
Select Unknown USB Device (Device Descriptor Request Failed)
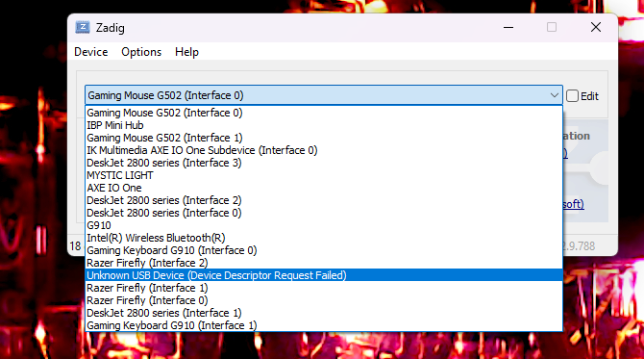[324, 275]
